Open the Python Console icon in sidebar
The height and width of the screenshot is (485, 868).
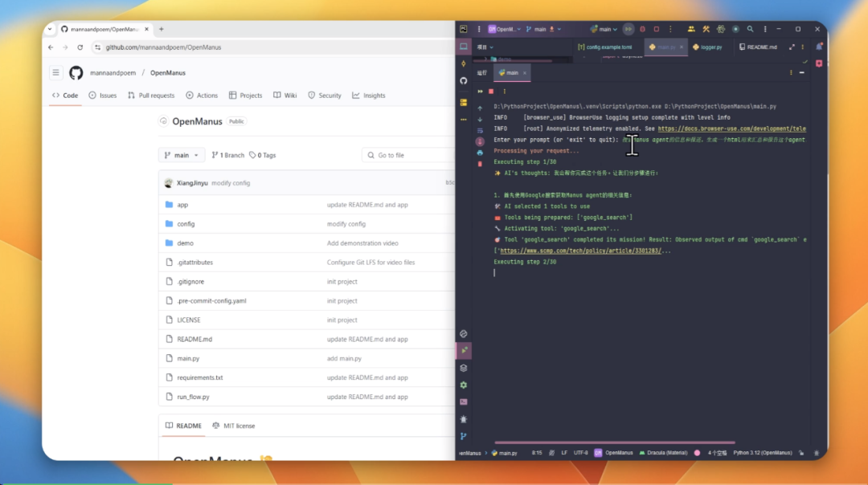coord(464,334)
